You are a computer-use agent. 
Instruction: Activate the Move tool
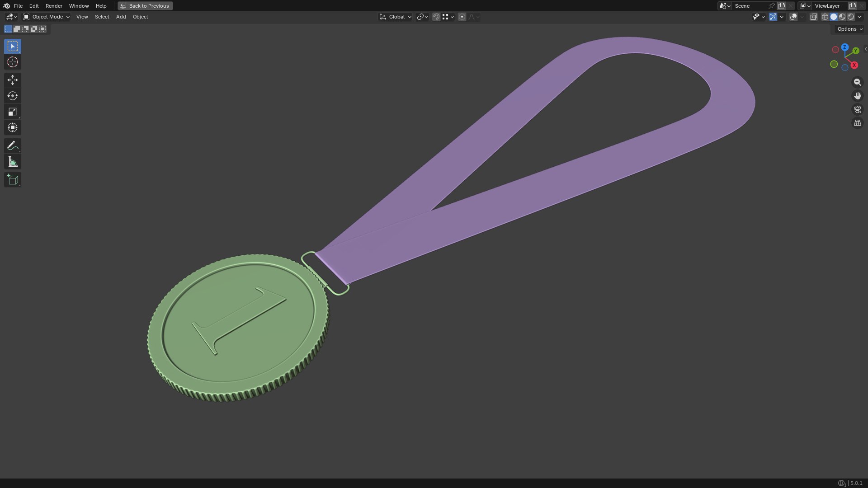(x=13, y=80)
